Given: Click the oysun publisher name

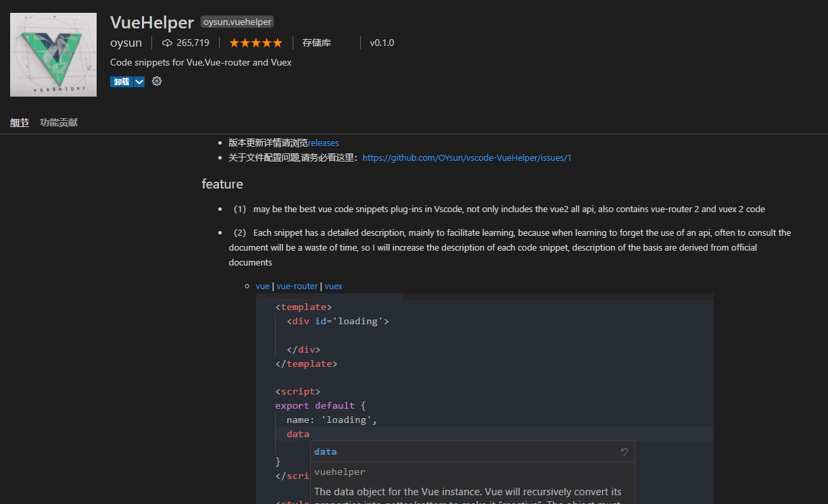Looking at the screenshot, I should 126,43.
